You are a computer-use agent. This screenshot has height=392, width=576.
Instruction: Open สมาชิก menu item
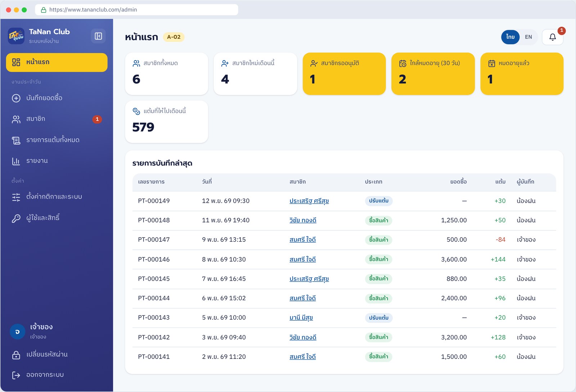pos(57,119)
